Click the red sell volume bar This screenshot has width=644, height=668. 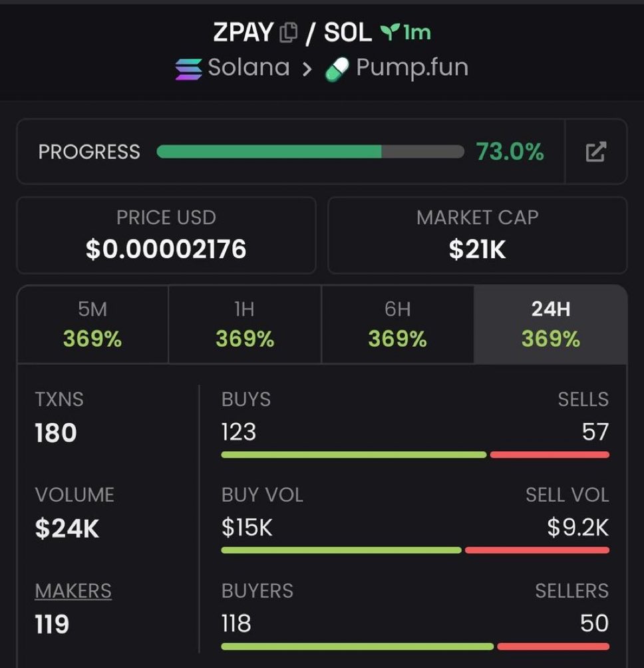point(537,550)
